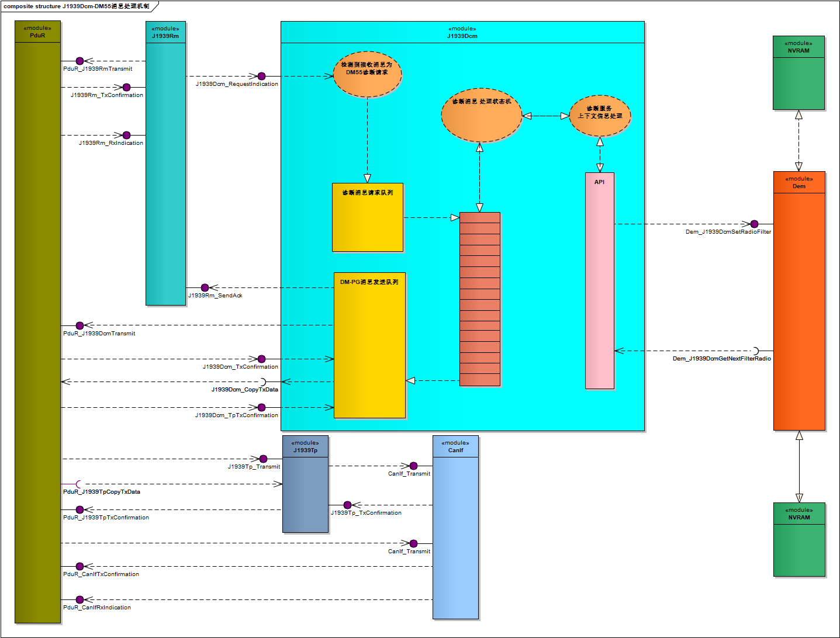This screenshot has height=638, width=840.
Task: Click the composite structure J1939Dcm-DM55 title label
Action: click(77, 6)
